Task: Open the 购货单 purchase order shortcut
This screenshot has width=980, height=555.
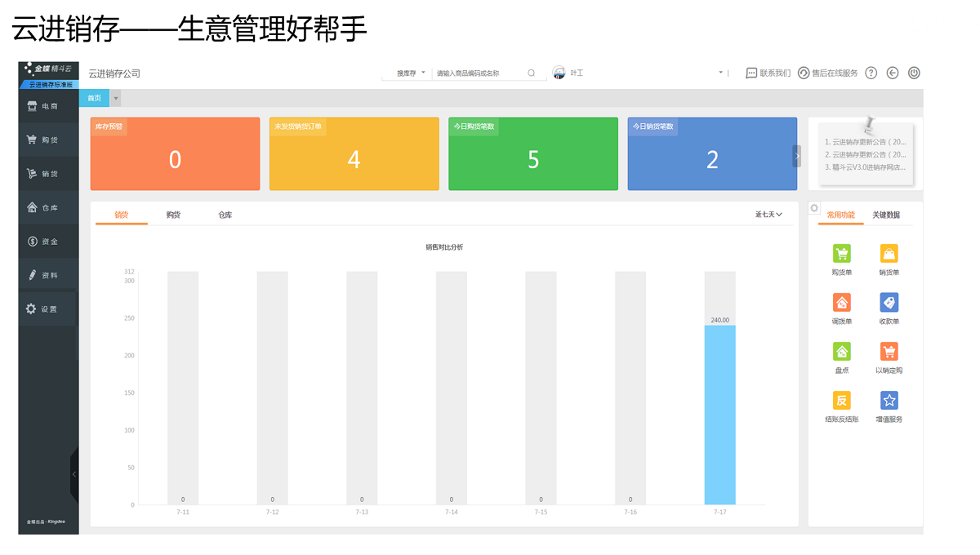Action: point(841,254)
